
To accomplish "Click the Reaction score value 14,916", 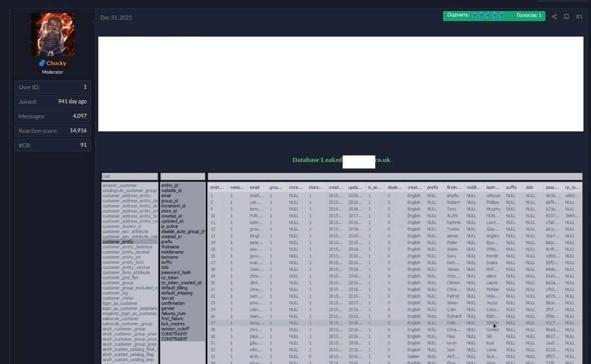I will click(79, 130).
